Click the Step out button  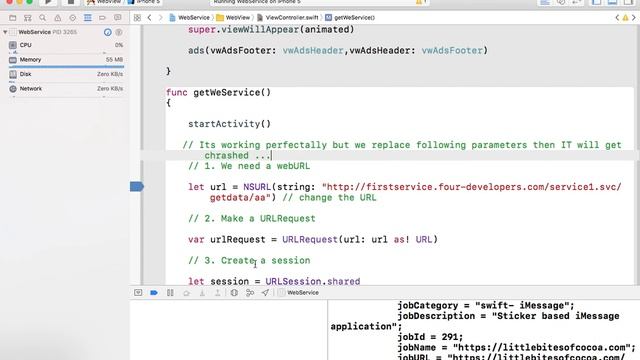point(218,293)
